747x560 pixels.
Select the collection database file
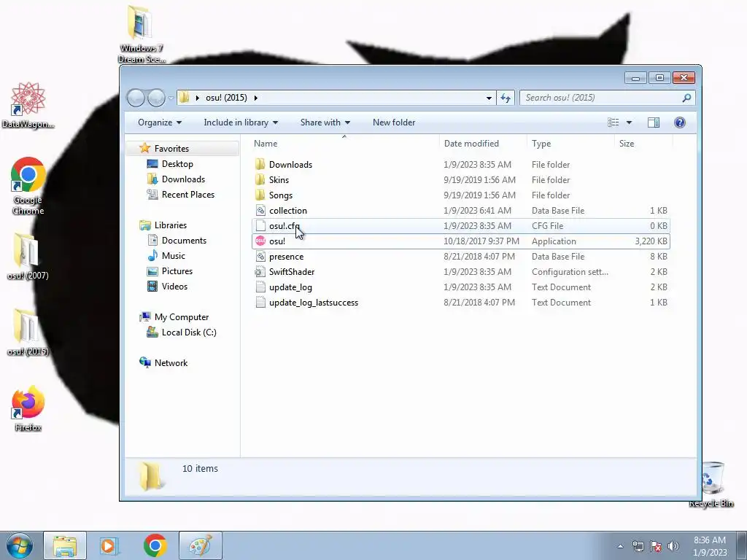(x=461, y=211)
